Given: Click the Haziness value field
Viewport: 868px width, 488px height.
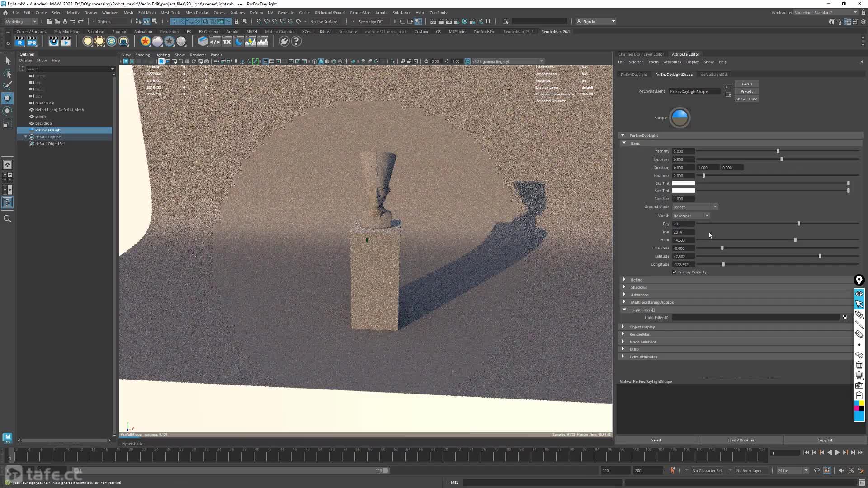Looking at the screenshot, I should coord(683,176).
